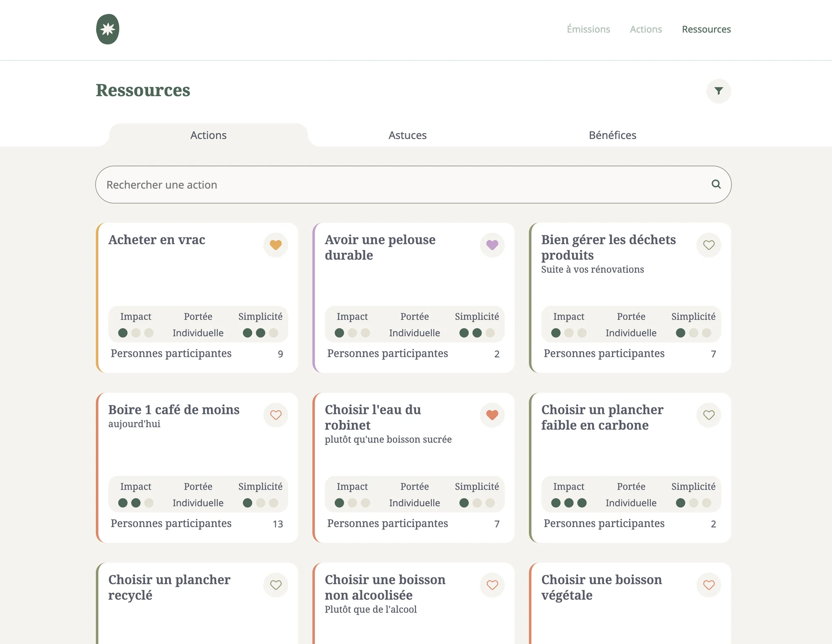Viewport: 832px width, 644px height.
Task: Favorite Choisir une boisson non alcoolisée
Action: pos(492,585)
